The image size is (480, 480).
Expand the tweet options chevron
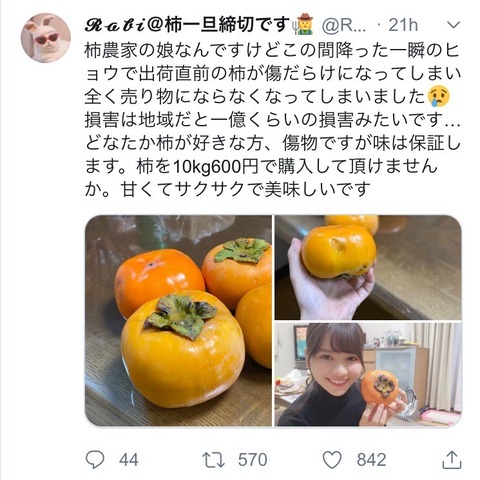pos(453,25)
